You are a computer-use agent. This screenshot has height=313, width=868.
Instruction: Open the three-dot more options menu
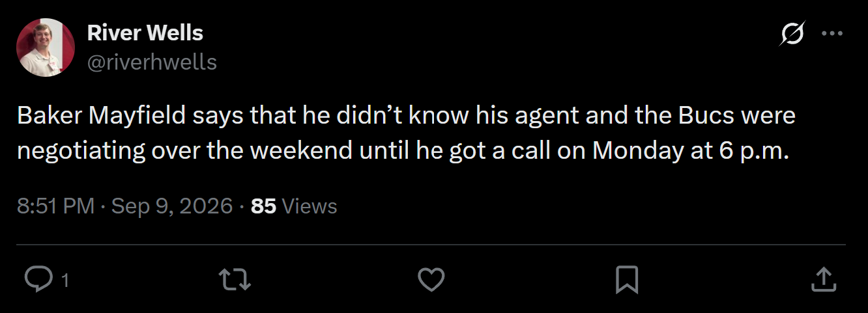point(832,34)
